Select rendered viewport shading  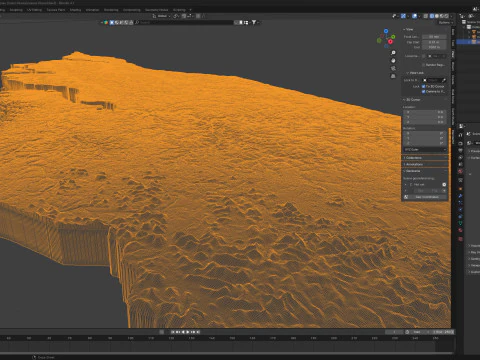(x=447, y=16)
